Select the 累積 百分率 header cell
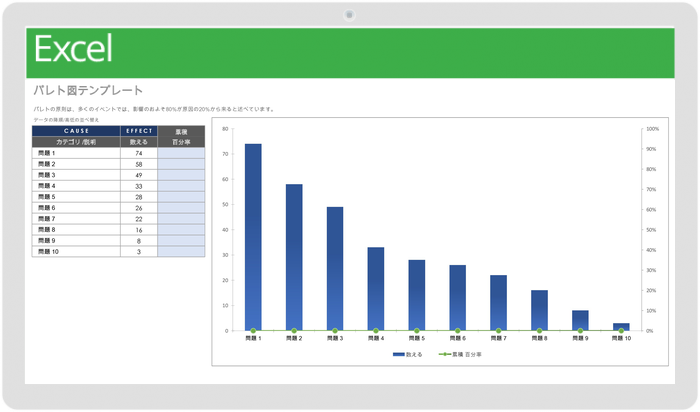The image size is (700, 412). (x=181, y=137)
